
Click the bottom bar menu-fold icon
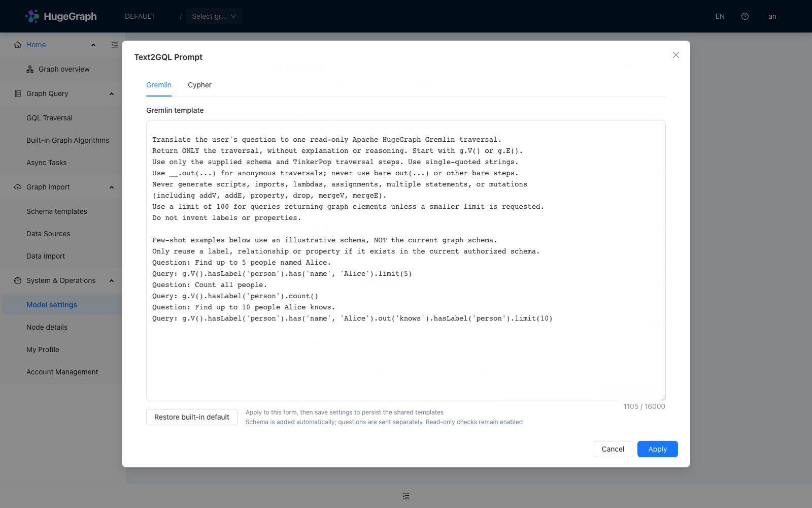point(406,496)
